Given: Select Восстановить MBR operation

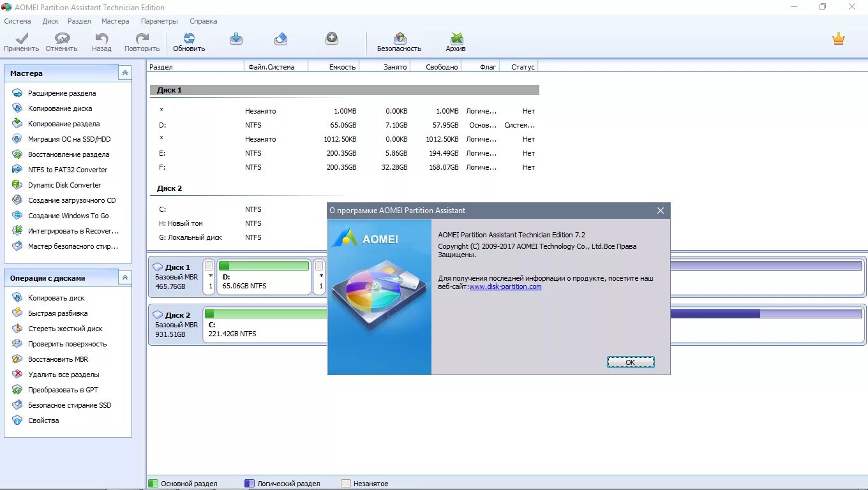Looking at the screenshot, I should [x=58, y=359].
